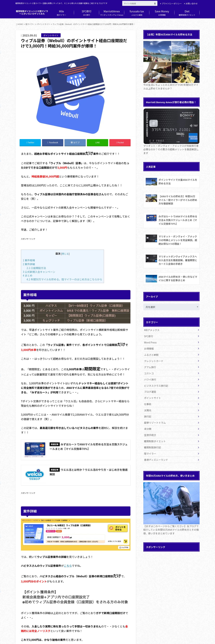This screenshot has width=215, height=644.
Task: Click the welcia logo thumbnail
Action: point(34,474)
